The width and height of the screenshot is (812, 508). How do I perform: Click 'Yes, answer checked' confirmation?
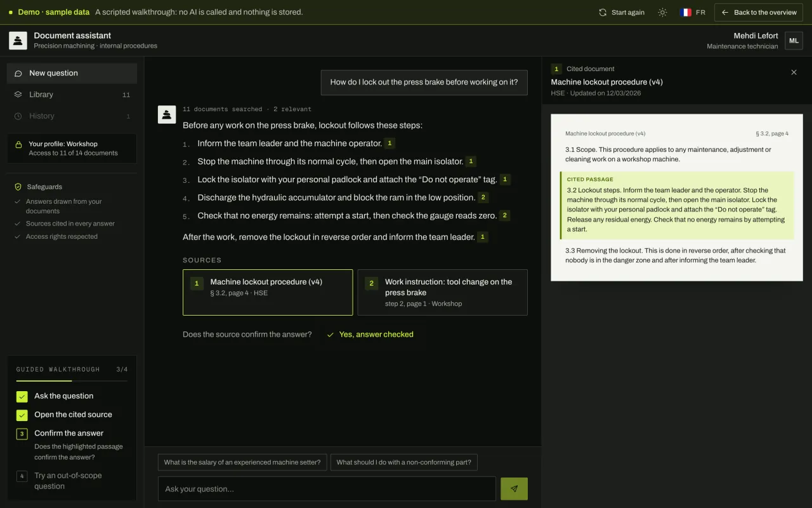tap(370, 334)
